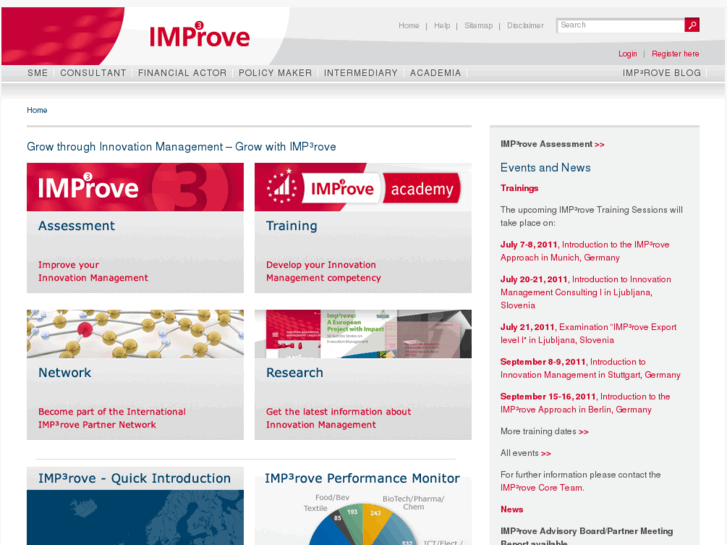Click the Login link
The image size is (727, 545).
(628, 54)
